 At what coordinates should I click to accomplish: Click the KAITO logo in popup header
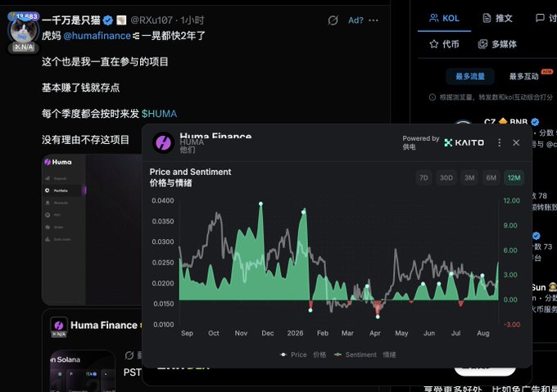pyautogui.click(x=464, y=142)
